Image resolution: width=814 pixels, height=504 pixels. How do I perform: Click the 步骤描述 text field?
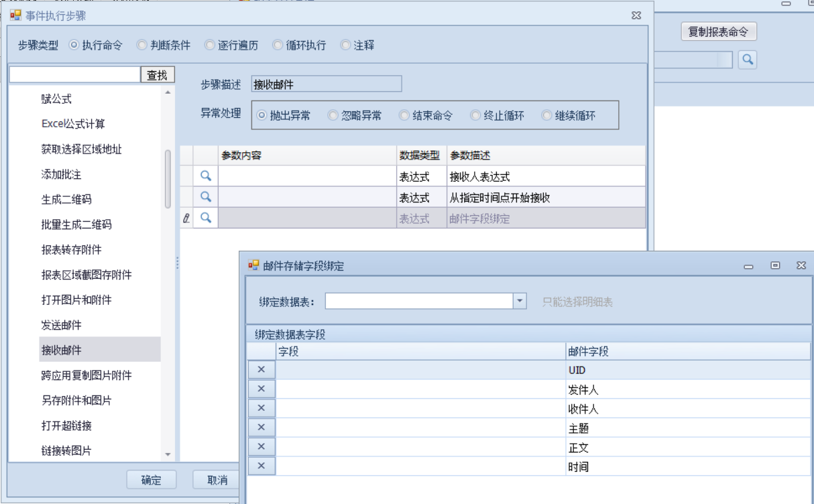point(326,84)
